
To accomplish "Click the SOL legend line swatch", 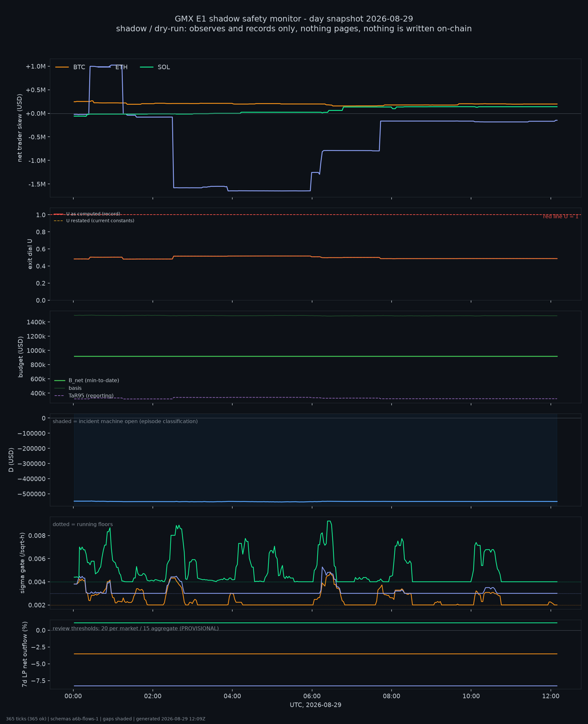I will click(147, 67).
